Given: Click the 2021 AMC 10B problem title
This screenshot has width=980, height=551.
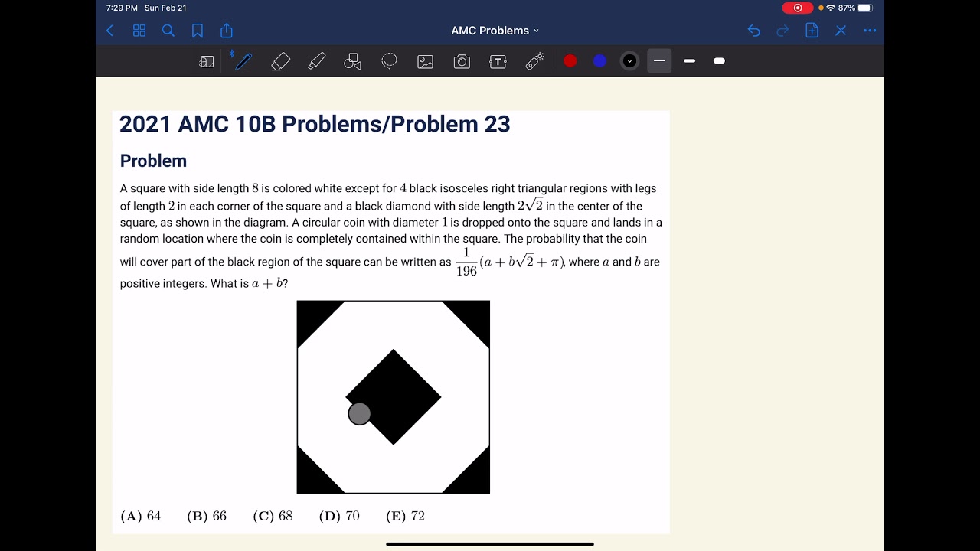Looking at the screenshot, I should [315, 124].
